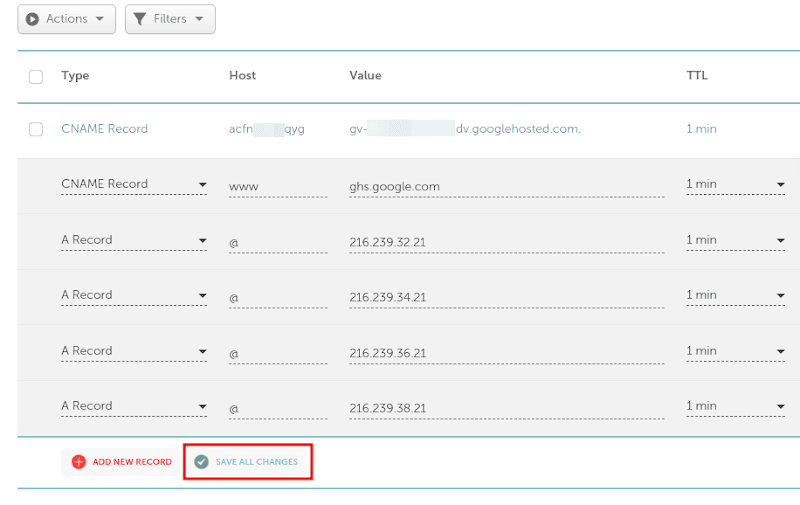Image resolution: width=800 pixels, height=505 pixels.
Task: Open the TTL dropdown for 216.239.38.21
Action: click(735, 406)
